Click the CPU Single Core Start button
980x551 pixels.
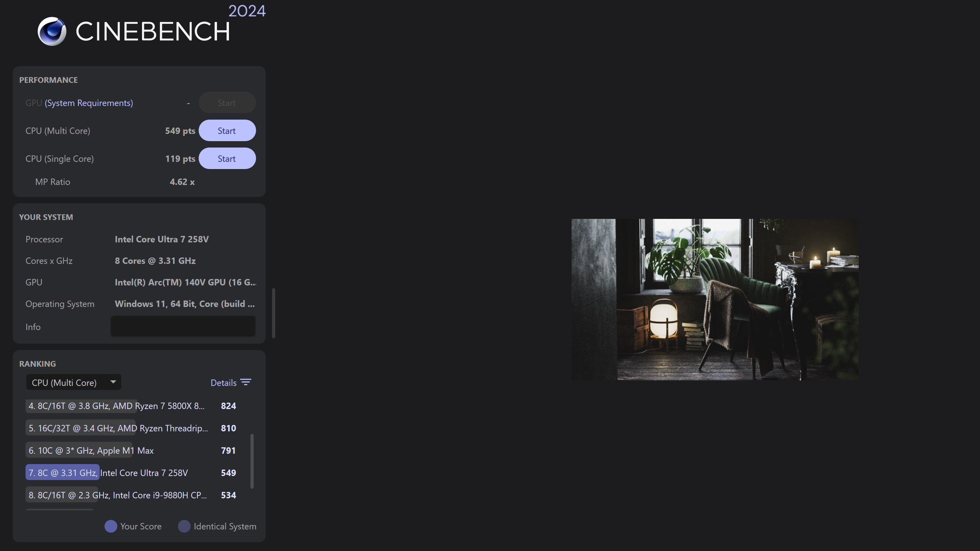tap(227, 158)
